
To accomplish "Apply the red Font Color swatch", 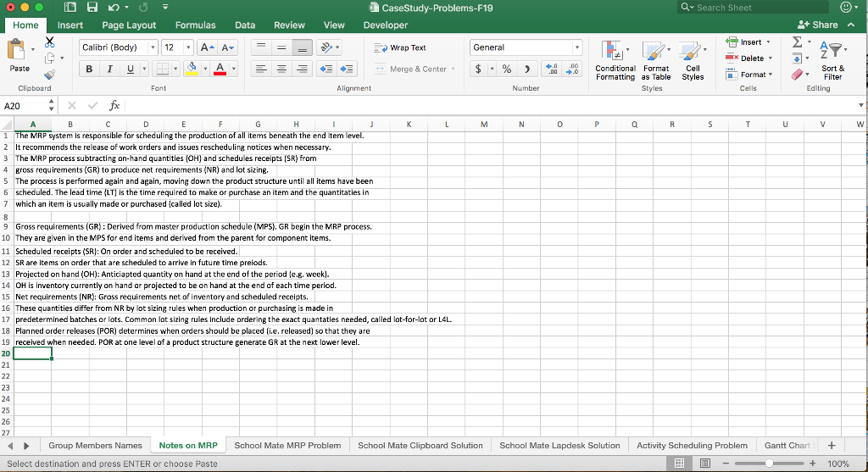I will 220,69.
